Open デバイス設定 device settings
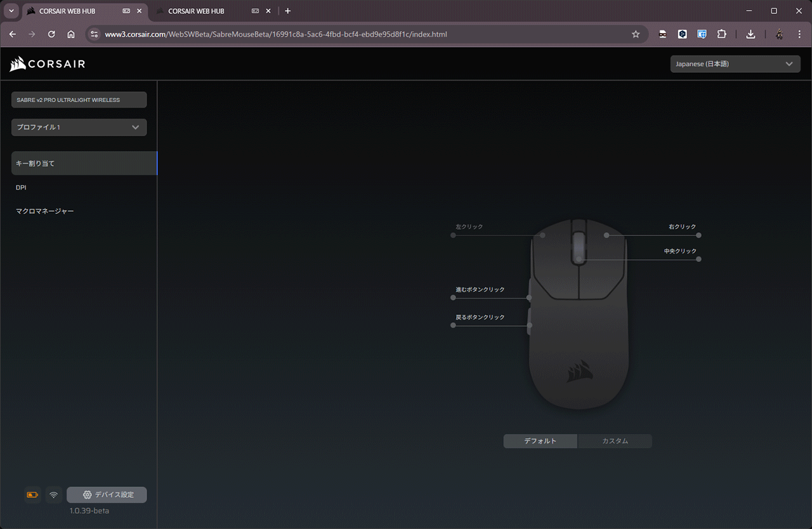 pyautogui.click(x=107, y=495)
